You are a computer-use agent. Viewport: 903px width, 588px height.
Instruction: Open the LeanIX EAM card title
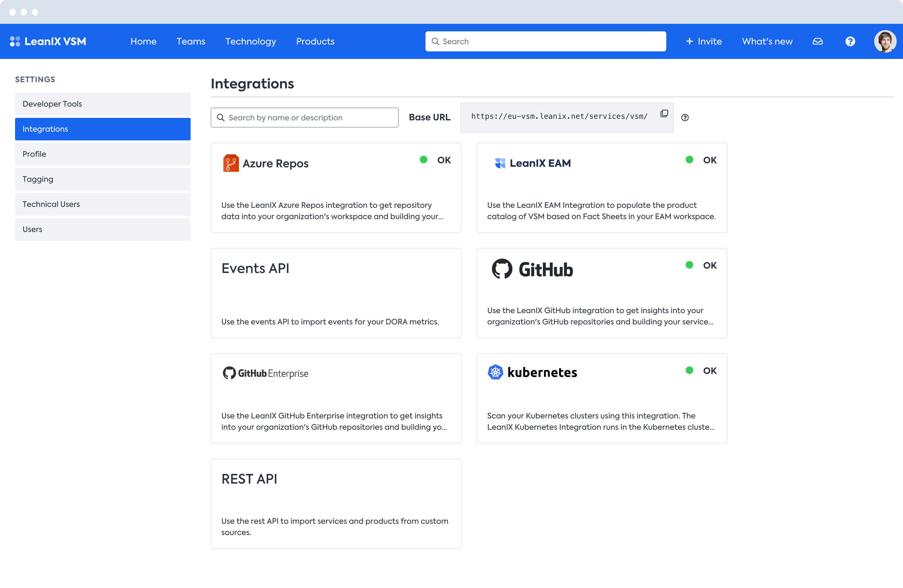click(540, 163)
